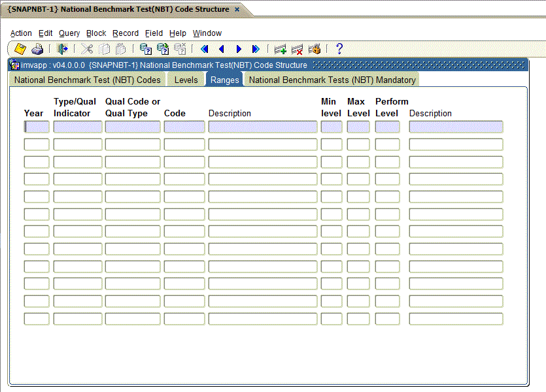Go to the first record with double-left arrow

coord(204,49)
